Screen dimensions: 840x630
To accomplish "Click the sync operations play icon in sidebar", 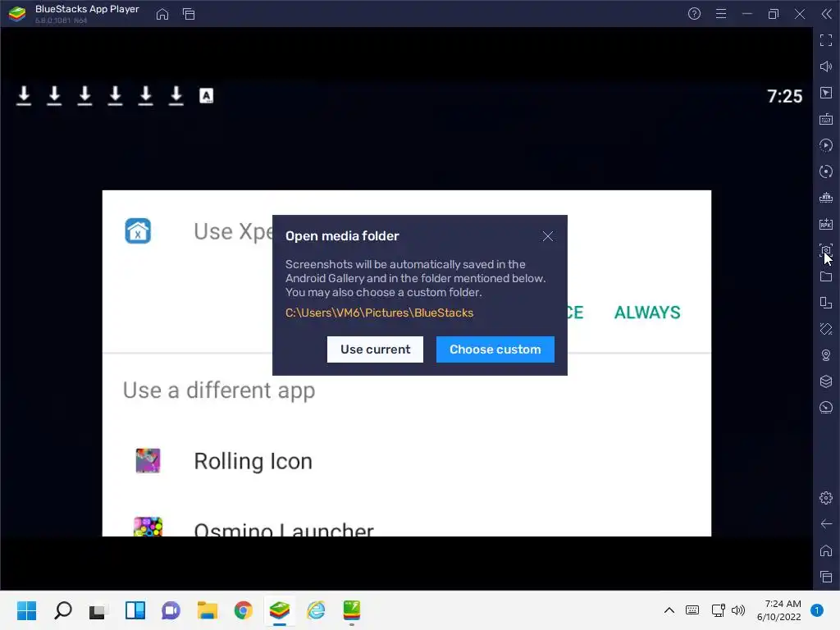I will [x=826, y=145].
